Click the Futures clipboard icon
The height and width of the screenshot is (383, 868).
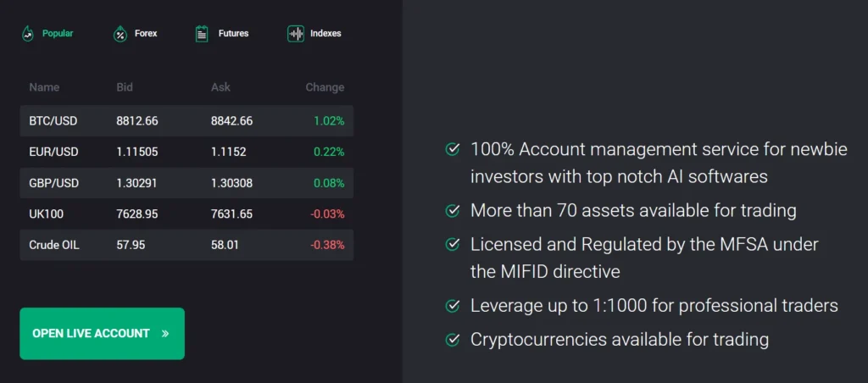202,34
